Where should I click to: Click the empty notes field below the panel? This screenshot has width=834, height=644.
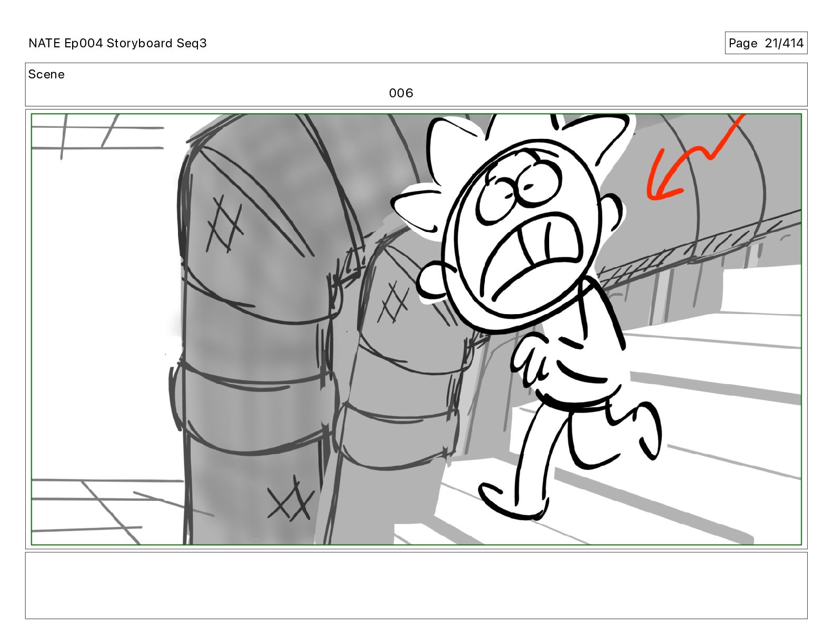click(x=416, y=585)
